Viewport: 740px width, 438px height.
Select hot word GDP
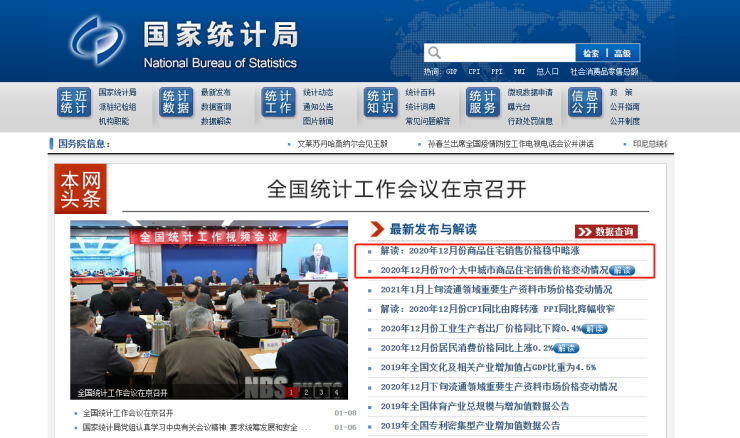(452, 72)
